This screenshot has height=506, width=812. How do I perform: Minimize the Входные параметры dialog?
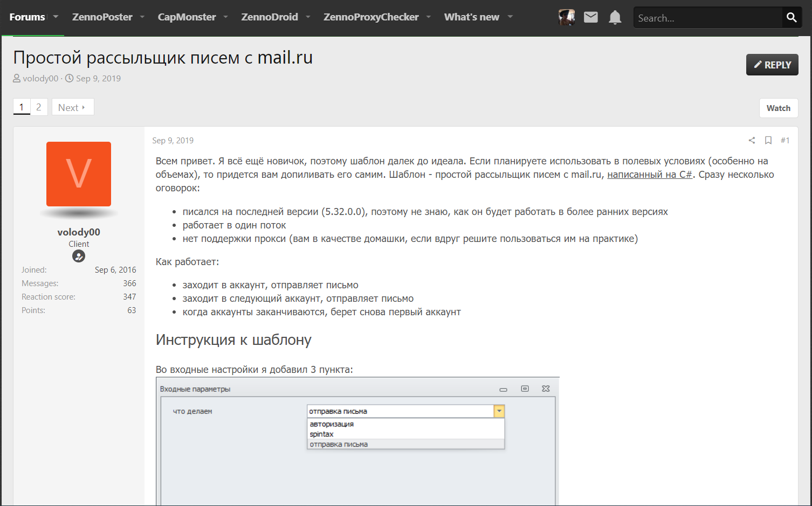(503, 389)
